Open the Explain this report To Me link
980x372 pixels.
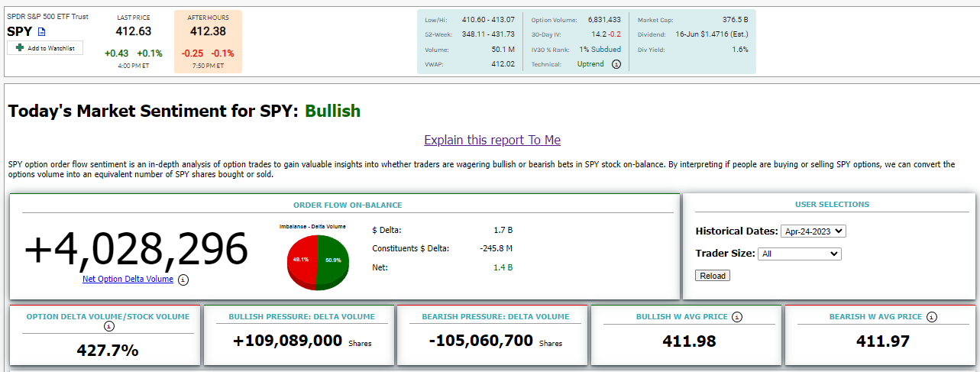pos(493,140)
